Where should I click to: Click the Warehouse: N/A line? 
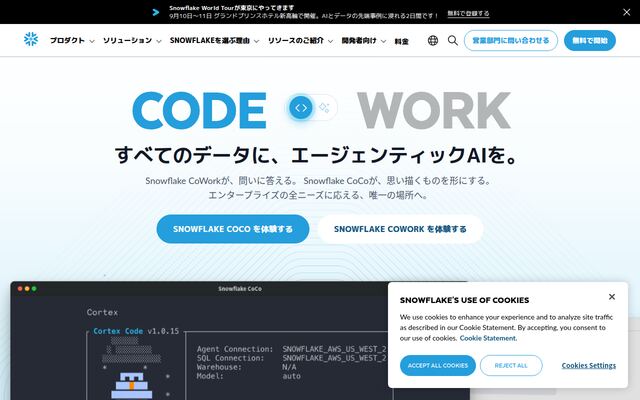246,367
